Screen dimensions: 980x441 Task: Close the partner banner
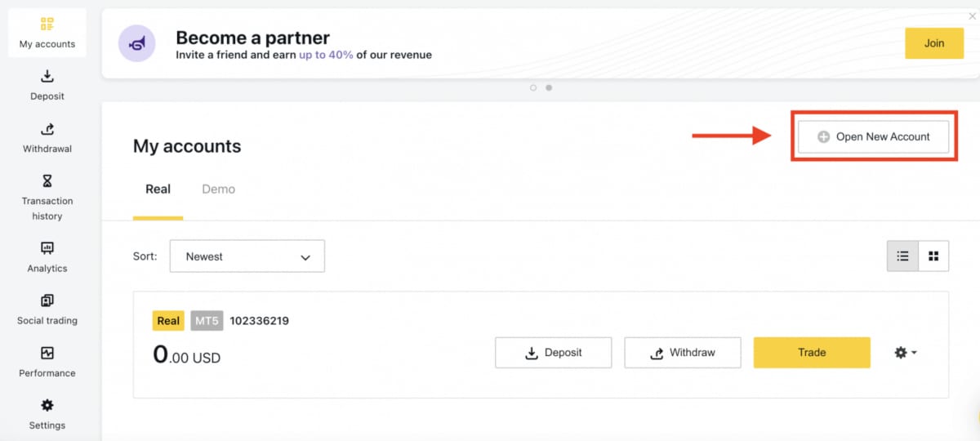972,16
